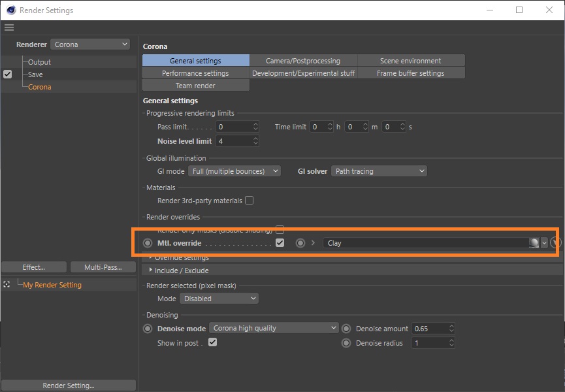Click the Clay material sphere preview icon
Screen dimensions: 565x392
coord(534,243)
